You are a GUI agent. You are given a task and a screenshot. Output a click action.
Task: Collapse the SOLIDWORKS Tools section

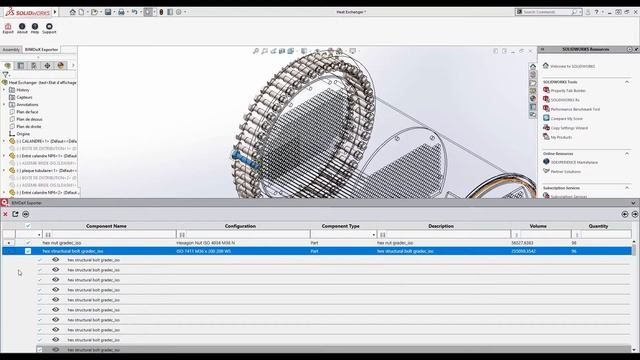(627, 82)
